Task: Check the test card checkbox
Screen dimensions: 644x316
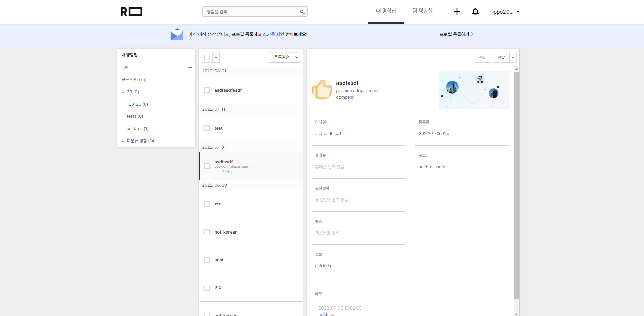Action: 207,128
